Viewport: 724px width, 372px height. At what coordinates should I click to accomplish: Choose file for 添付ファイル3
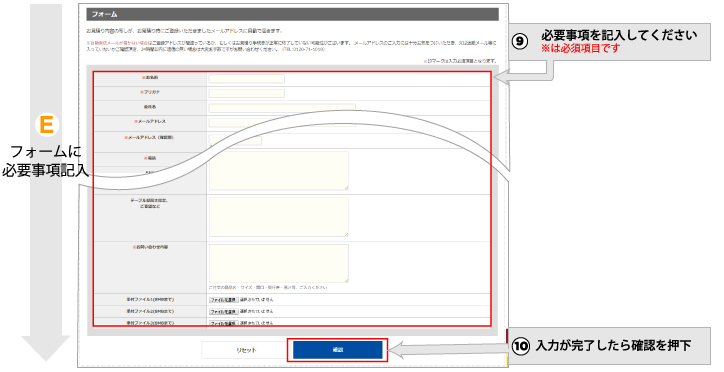(x=223, y=323)
